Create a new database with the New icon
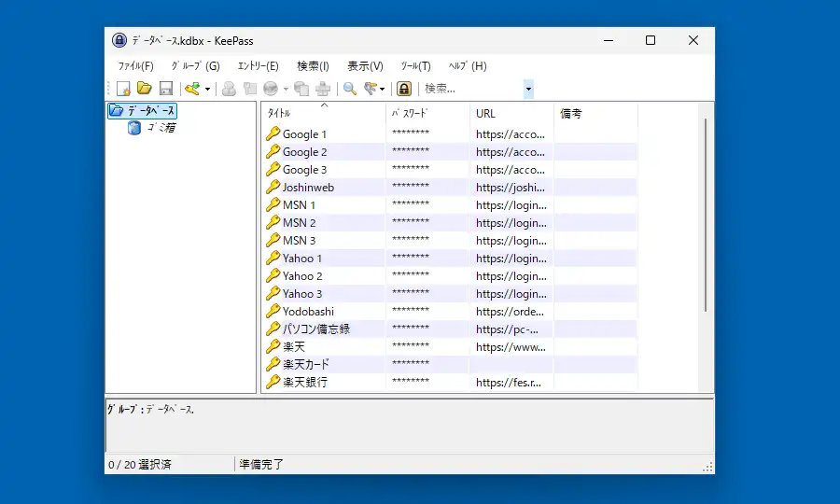Image resolution: width=840 pixels, height=504 pixels. pos(123,89)
